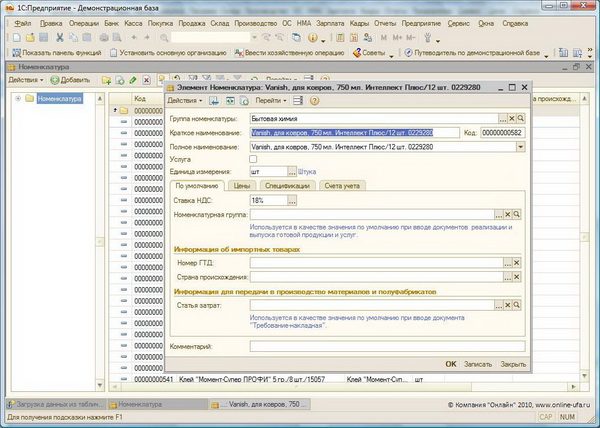Toggle the Услуга checkbox
Image resolution: width=600 pixels, height=428 pixels.
point(253,159)
